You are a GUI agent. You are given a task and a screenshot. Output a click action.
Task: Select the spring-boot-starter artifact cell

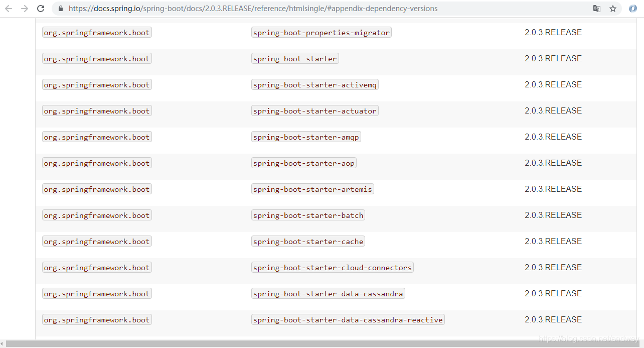point(295,59)
